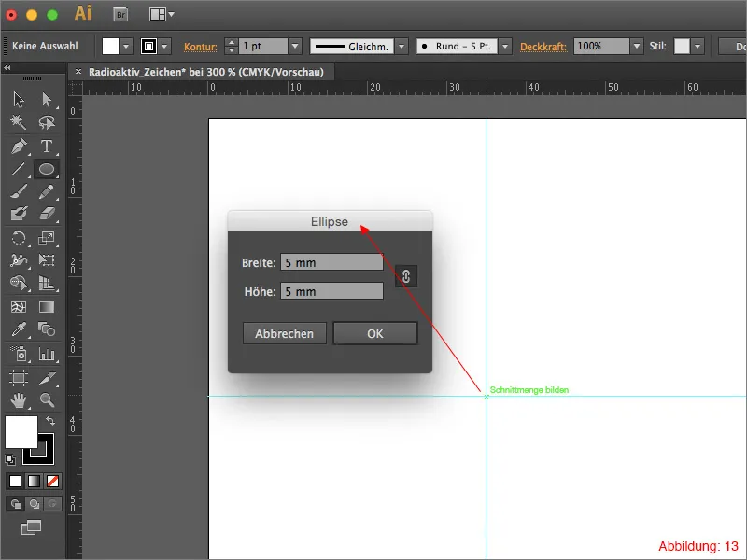The height and width of the screenshot is (560, 747).
Task: Swap fill and stroke colors
Action: [50, 421]
